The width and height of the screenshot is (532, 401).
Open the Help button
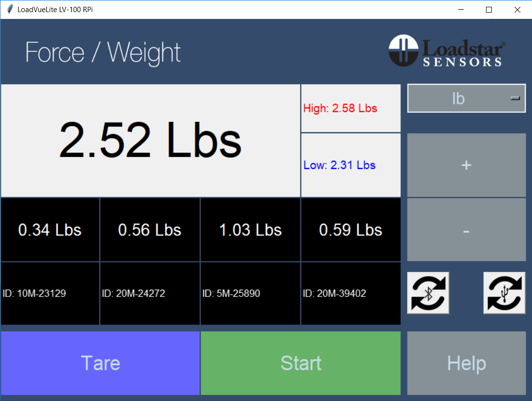coord(466,363)
